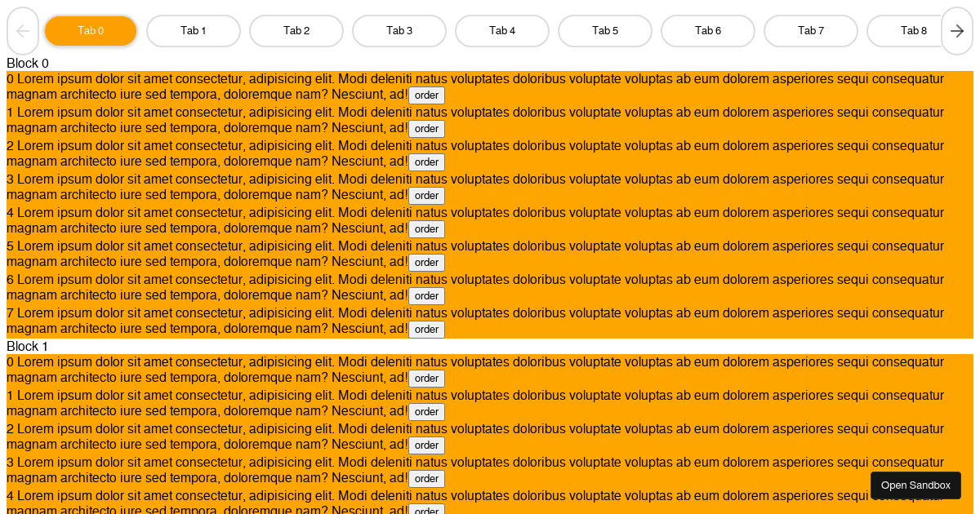The image size is (980, 514).
Task: Order item 5 in Block 0
Action: 426,263
